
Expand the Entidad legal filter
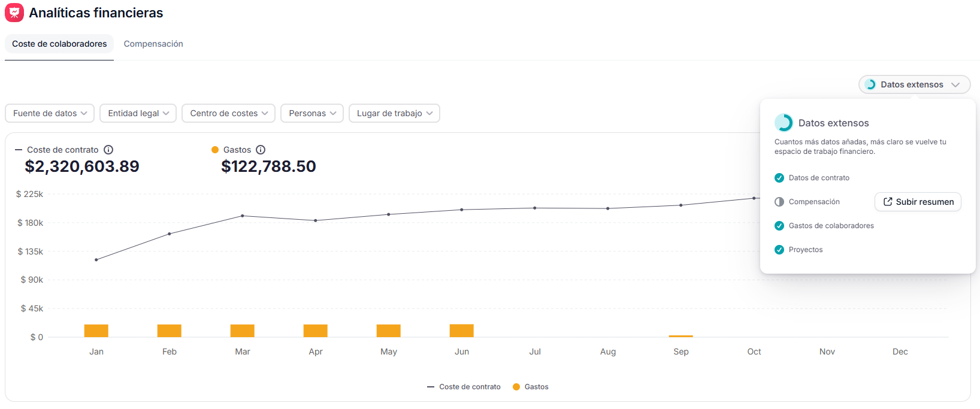[138, 113]
